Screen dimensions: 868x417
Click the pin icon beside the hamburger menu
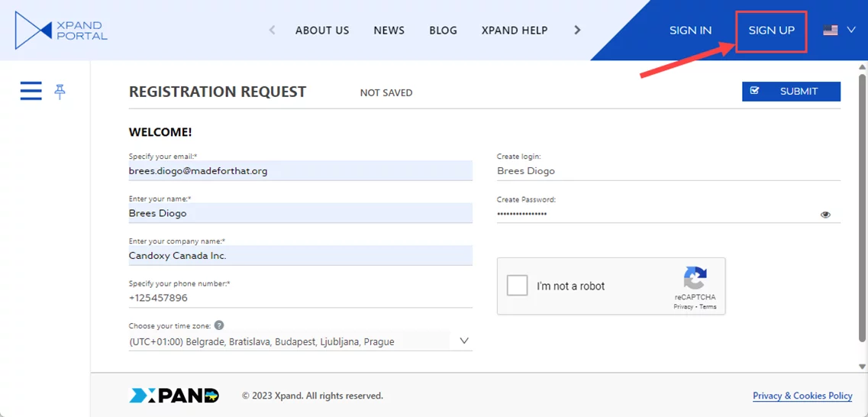(x=60, y=92)
